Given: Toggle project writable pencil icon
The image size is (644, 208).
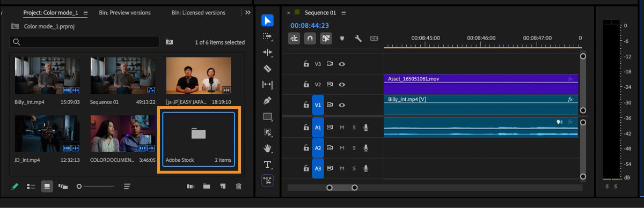Looking at the screenshot, I should click(x=15, y=186).
